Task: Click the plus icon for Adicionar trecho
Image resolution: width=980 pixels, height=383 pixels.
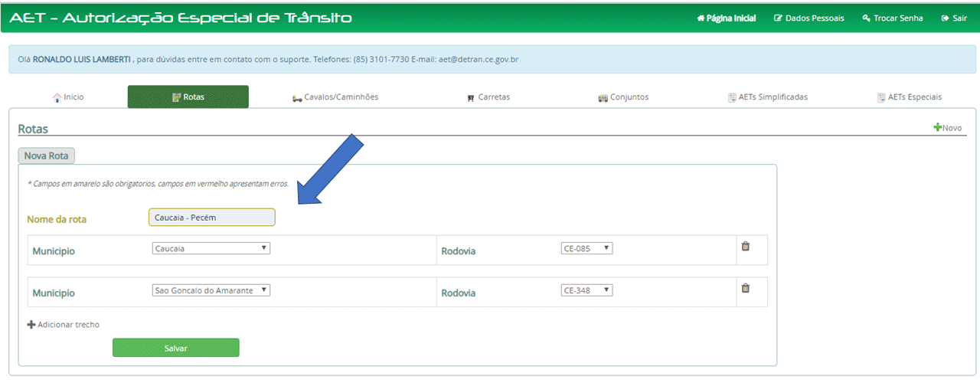Action: pyautogui.click(x=31, y=325)
